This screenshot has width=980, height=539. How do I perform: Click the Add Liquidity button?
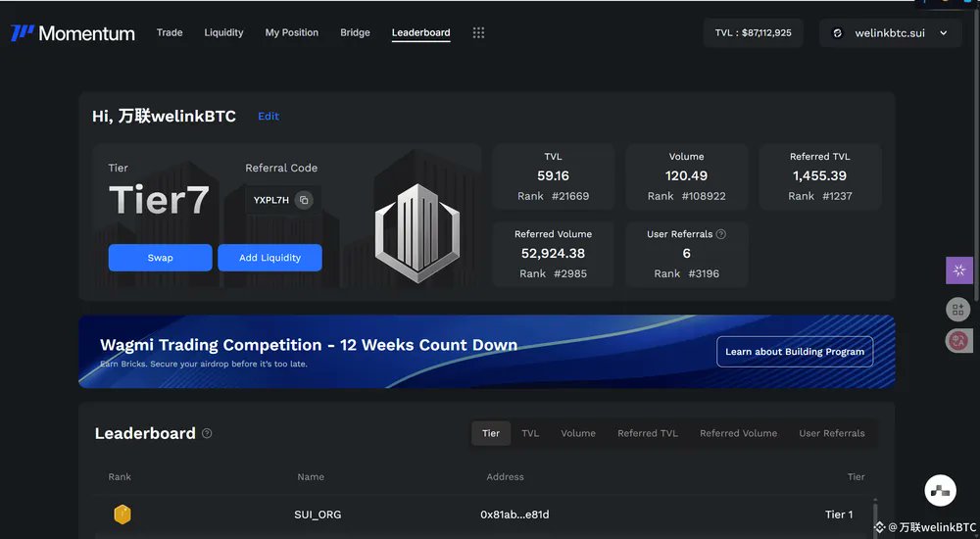click(x=270, y=258)
